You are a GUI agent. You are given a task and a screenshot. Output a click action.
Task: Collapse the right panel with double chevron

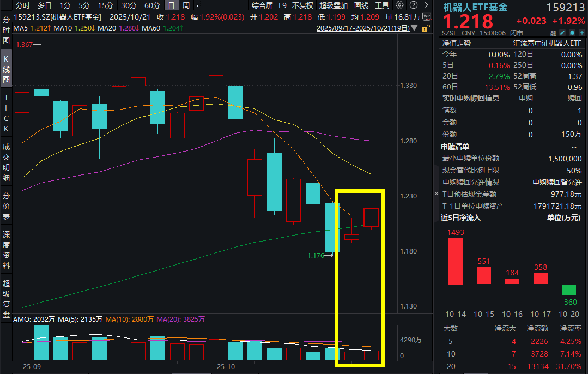tap(436, 194)
